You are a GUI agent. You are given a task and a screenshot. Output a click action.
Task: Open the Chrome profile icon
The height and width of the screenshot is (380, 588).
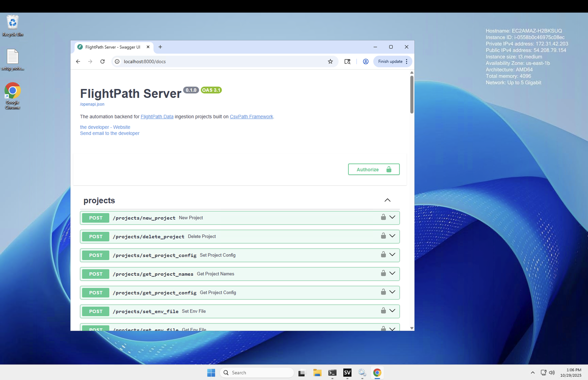point(365,61)
